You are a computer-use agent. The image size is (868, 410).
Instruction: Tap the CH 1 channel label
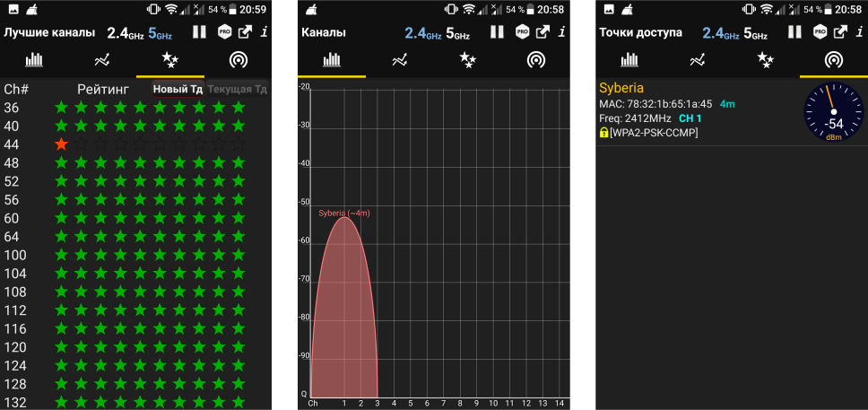690,118
